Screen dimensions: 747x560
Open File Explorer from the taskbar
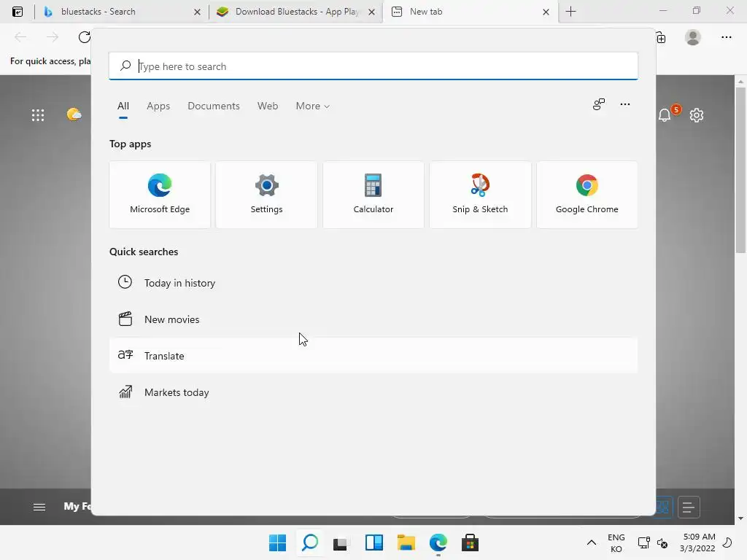coord(406,542)
